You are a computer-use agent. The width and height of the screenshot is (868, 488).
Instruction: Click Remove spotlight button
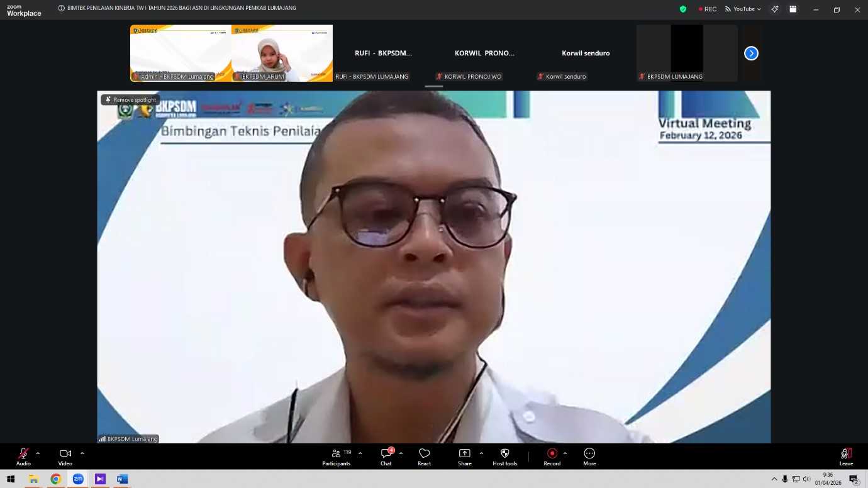131,100
